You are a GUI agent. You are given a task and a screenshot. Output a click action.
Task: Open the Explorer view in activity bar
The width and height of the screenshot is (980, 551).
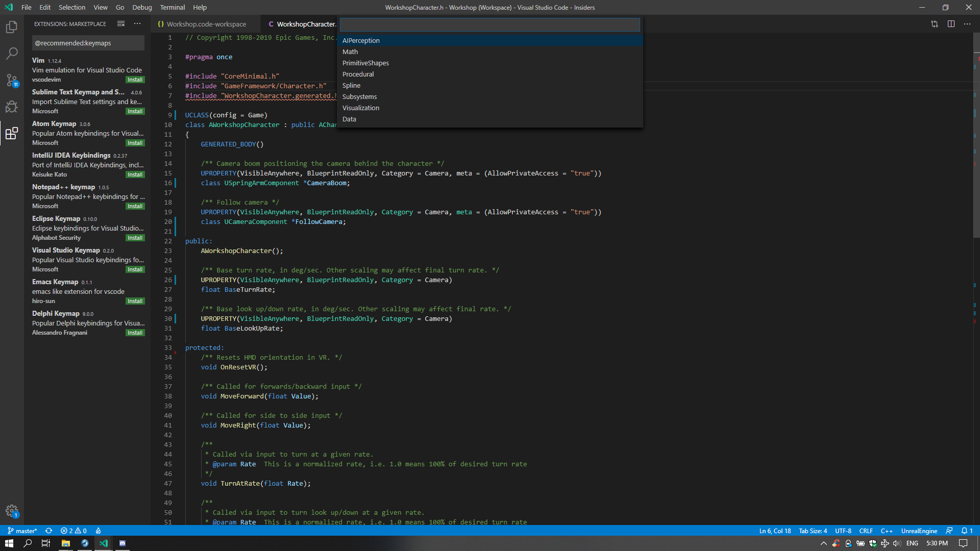coord(11,27)
